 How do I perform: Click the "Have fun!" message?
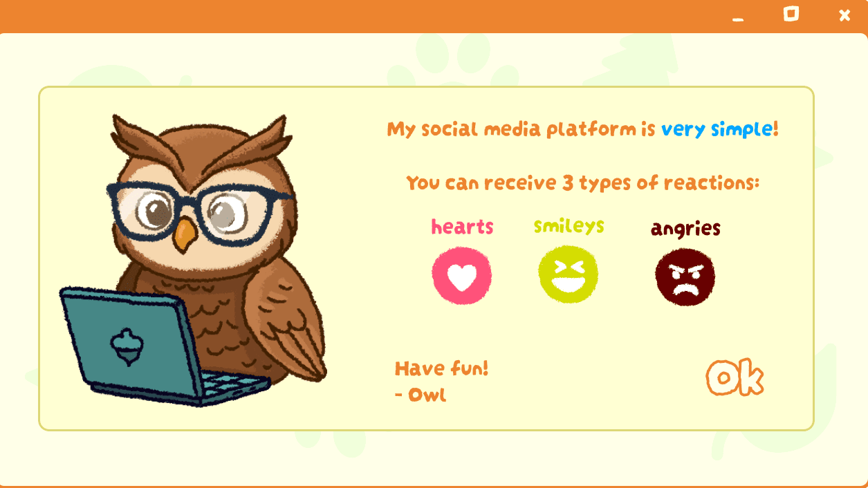441,368
